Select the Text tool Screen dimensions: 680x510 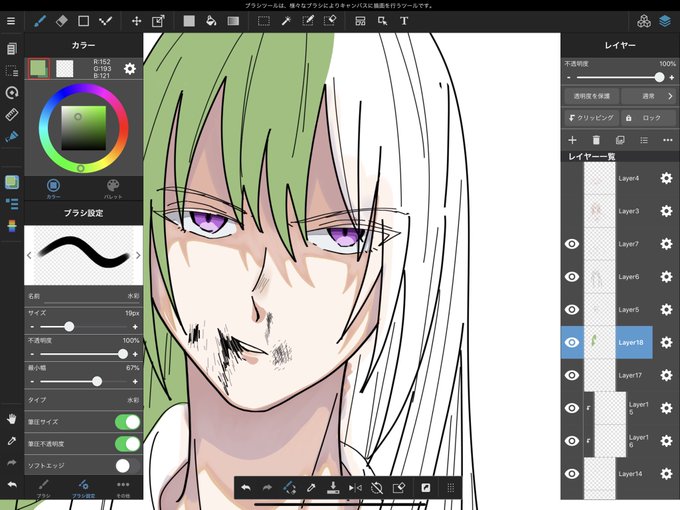pos(404,21)
